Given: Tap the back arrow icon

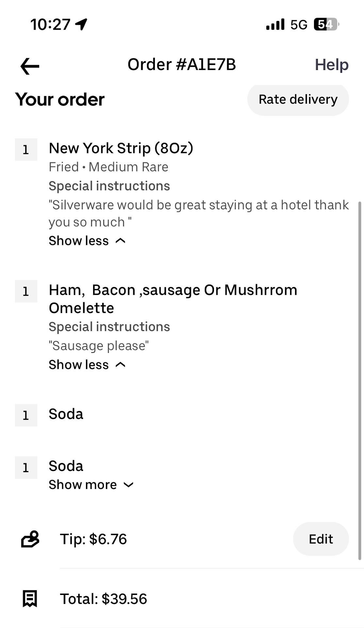Looking at the screenshot, I should 30,66.
